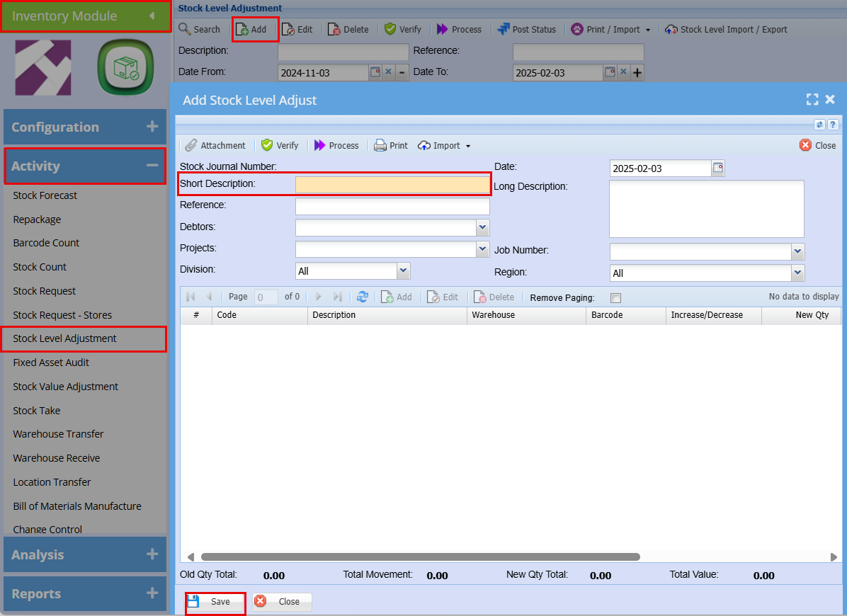
Task: Open the Division dropdown
Action: tap(403, 270)
